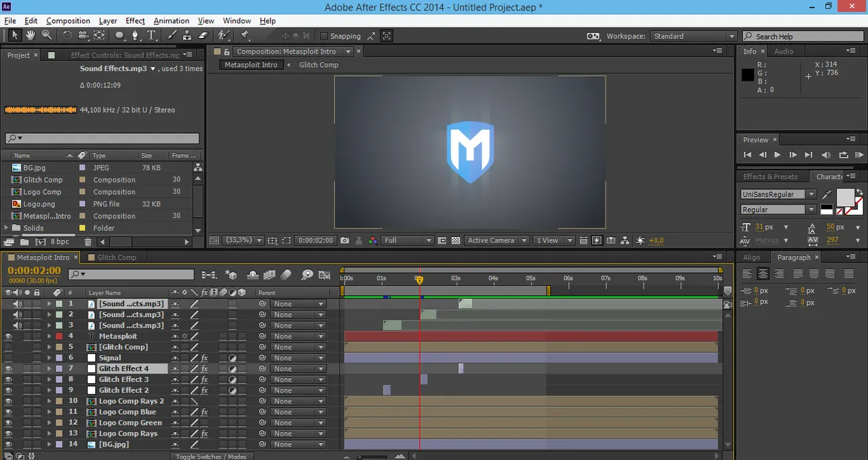Hide the Logo Comp Blue layer
Screen dimensions: 868x460
tap(9, 413)
